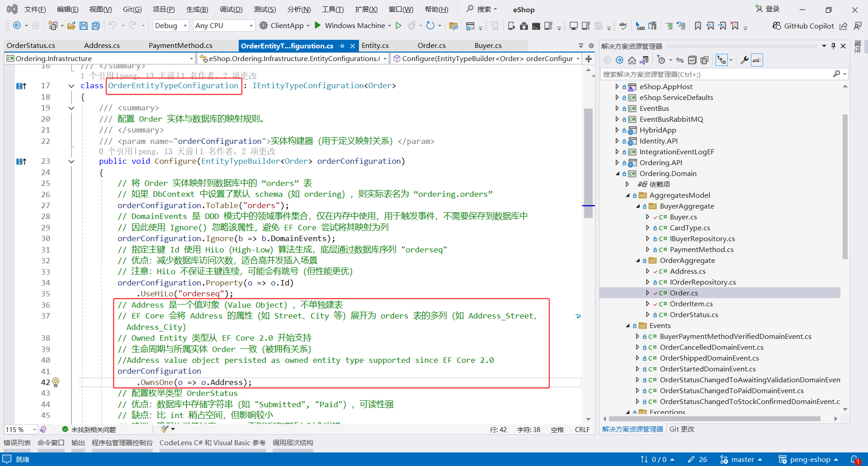Clear all bookmarks icon with red X
Viewport: 868px width, 466px height.
tap(735, 26)
